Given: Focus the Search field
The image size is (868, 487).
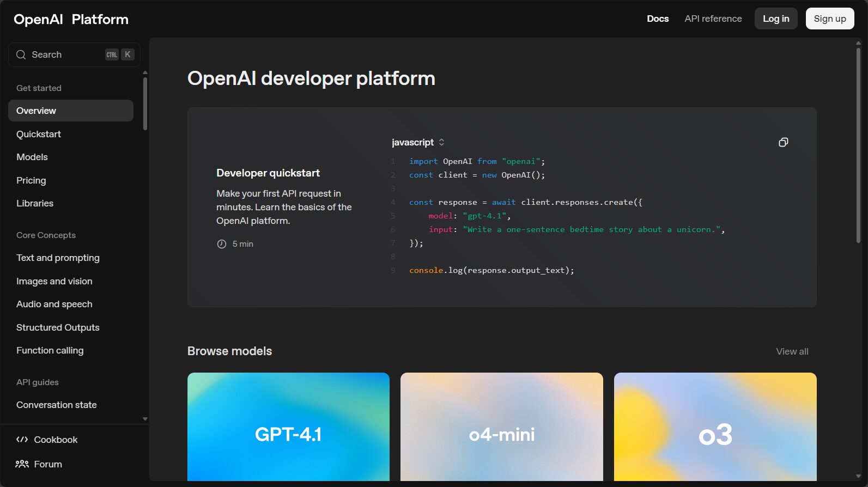Looking at the screenshot, I should click(74, 54).
